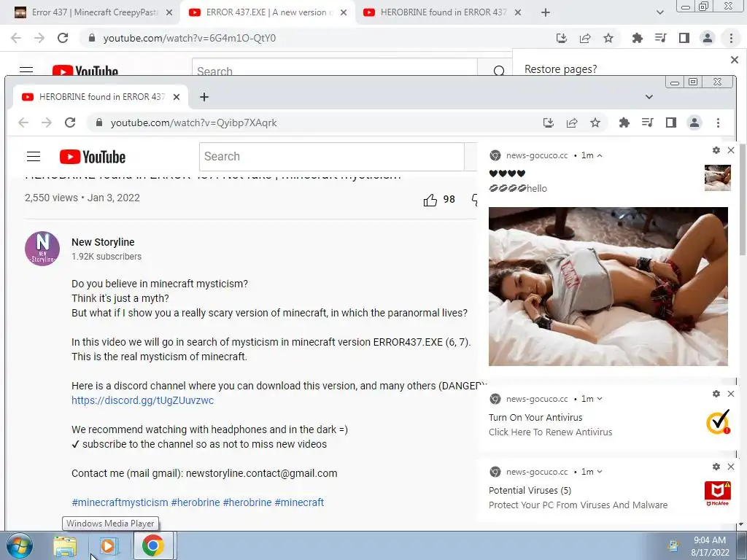The image size is (747, 560).
Task: Bookmark the page with star in front window
Action: click(595, 122)
